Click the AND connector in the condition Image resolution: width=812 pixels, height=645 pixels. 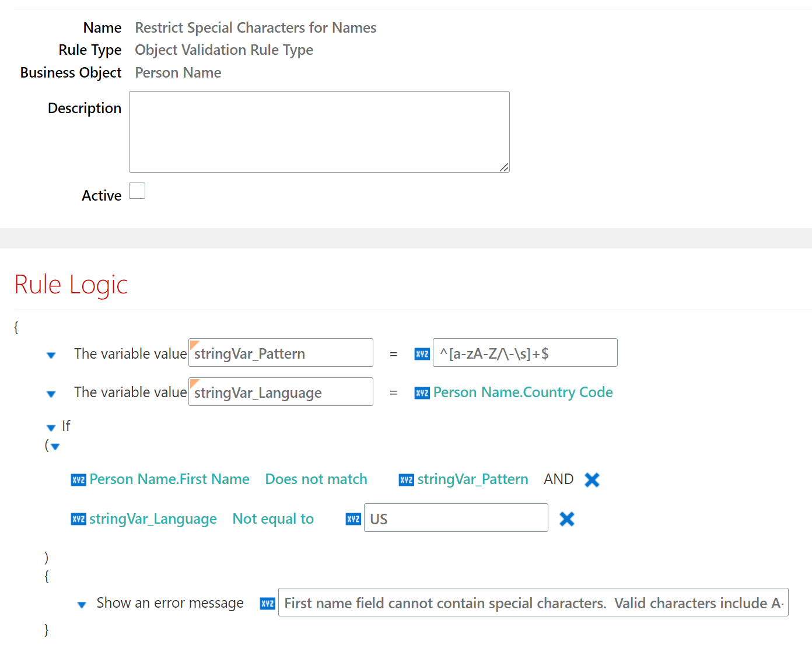tap(558, 479)
